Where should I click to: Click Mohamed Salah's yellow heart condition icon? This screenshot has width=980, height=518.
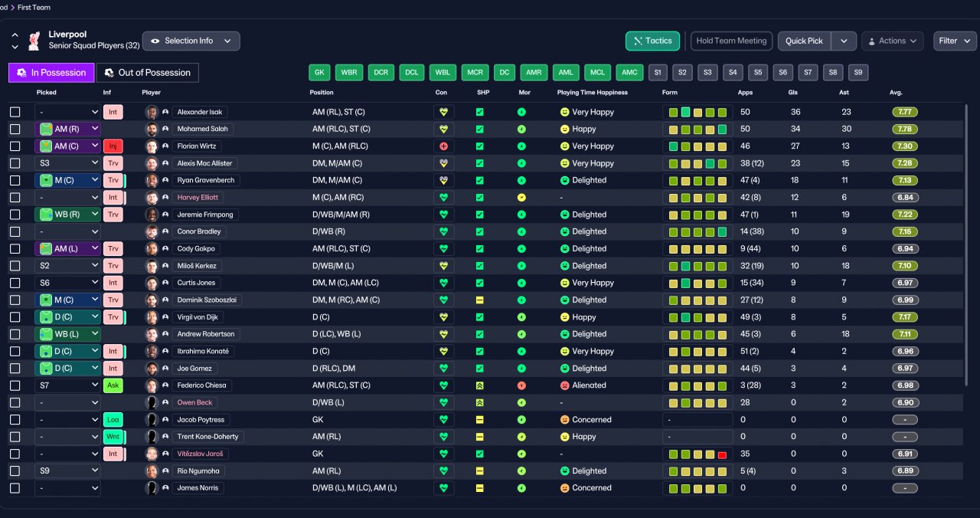444,129
